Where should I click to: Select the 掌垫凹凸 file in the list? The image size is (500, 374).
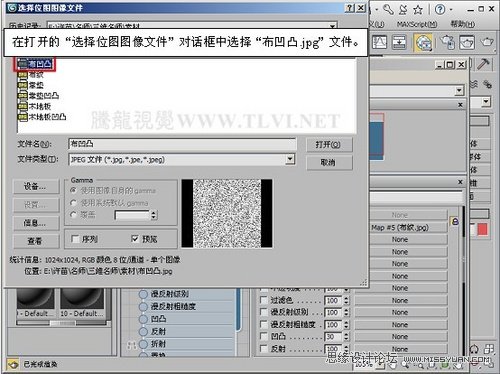click(x=39, y=96)
